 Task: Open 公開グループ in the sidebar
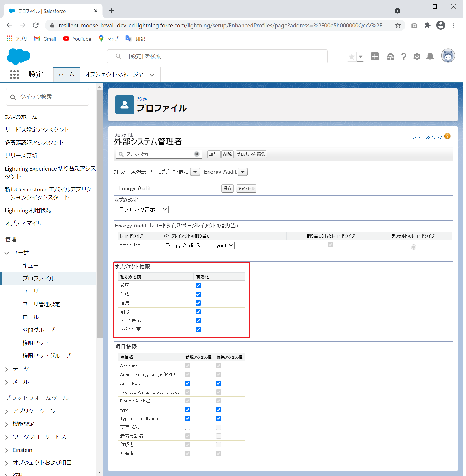point(39,330)
